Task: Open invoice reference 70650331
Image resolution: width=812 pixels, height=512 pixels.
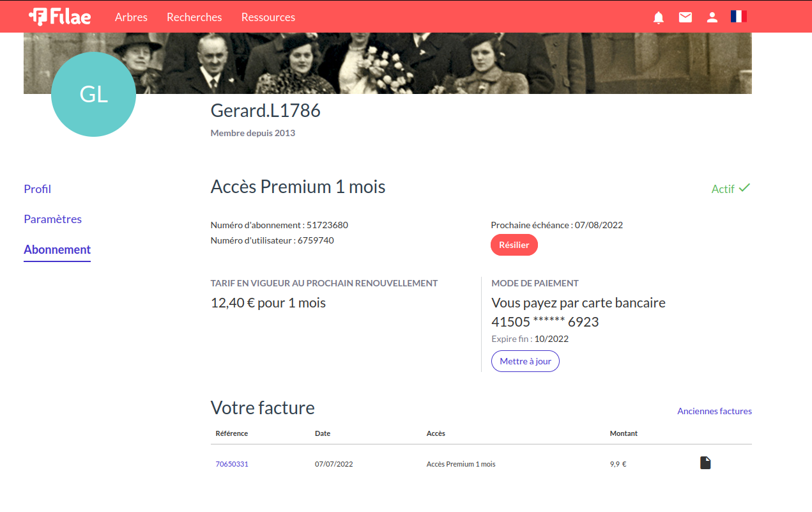Action: pos(232,464)
